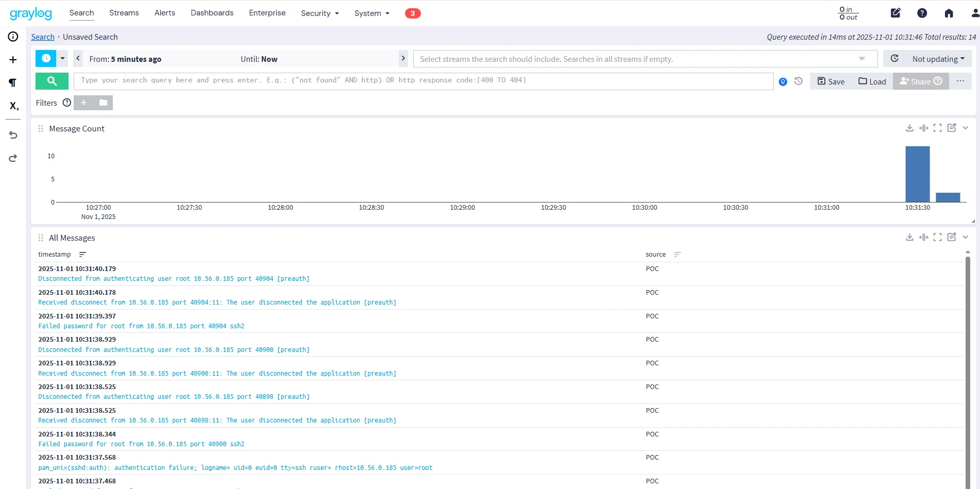
Task: Open the System menu dropdown
Action: (371, 13)
